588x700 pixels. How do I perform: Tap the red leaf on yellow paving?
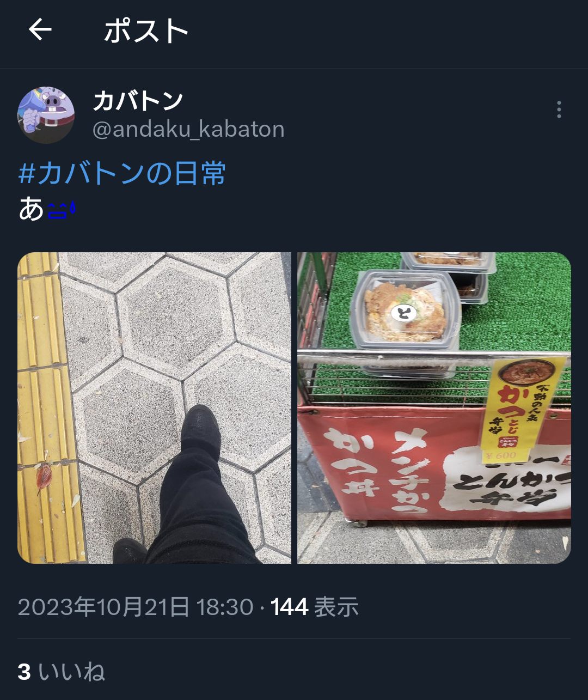44,476
